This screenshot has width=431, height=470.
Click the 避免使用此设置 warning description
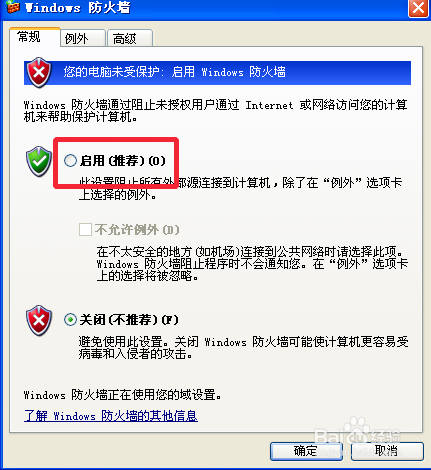click(x=244, y=348)
